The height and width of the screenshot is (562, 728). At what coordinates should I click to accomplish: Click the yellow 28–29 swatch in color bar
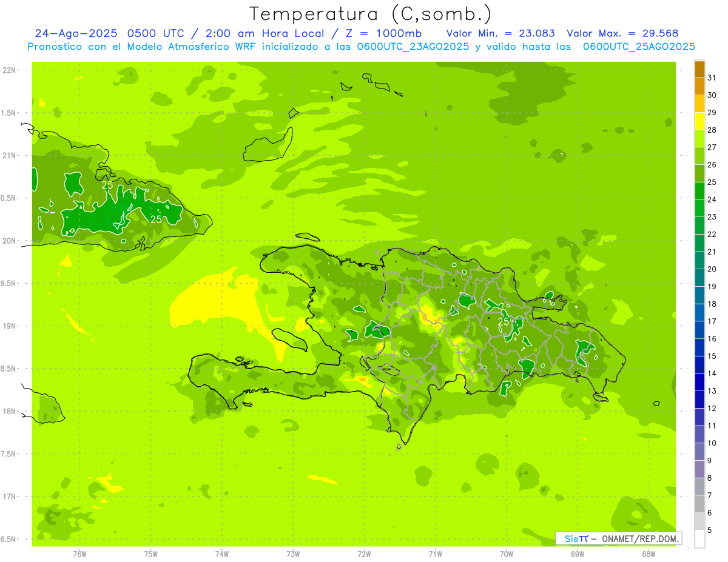click(x=699, y=121)
